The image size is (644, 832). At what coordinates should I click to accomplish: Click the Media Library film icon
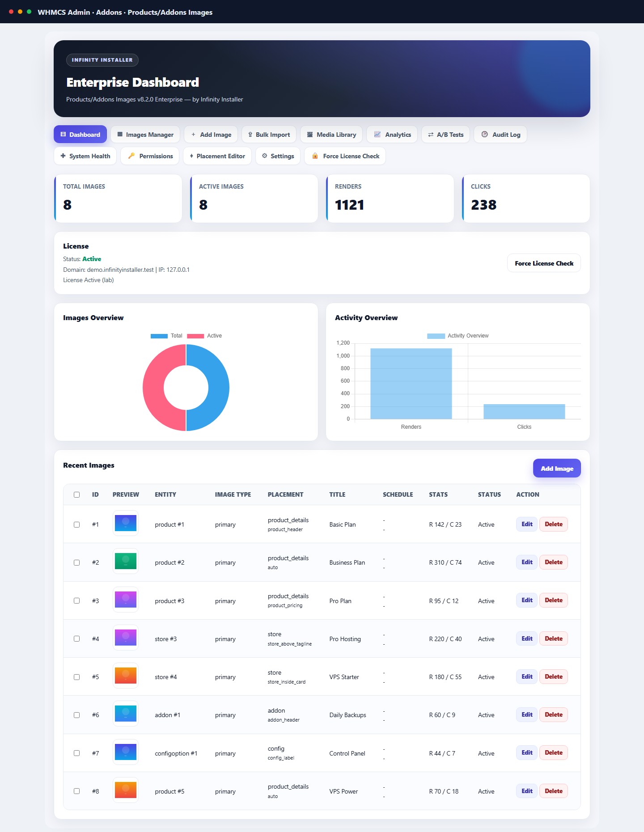310,134
